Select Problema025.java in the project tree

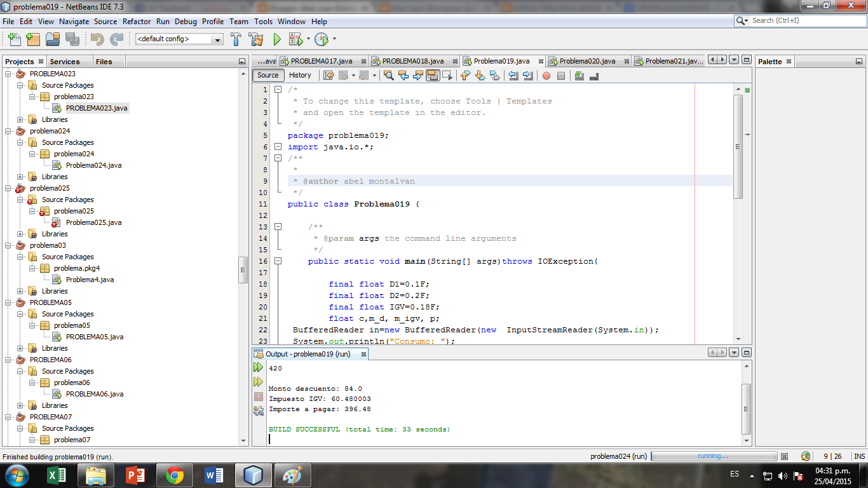pyautogui.click(x=93, y=222)
